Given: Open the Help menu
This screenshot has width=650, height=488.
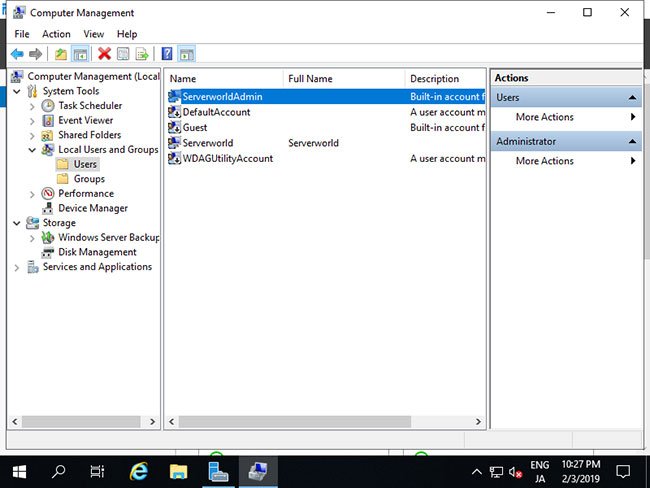Looking at the screenshot, I should pyautogui.click(x=127, y=34).
